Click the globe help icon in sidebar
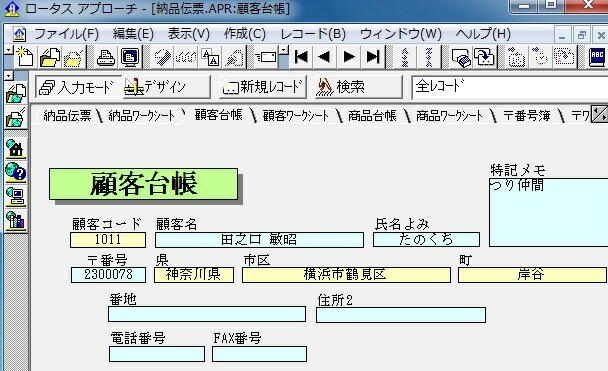 pyautogui.click(x=16, y=173)
